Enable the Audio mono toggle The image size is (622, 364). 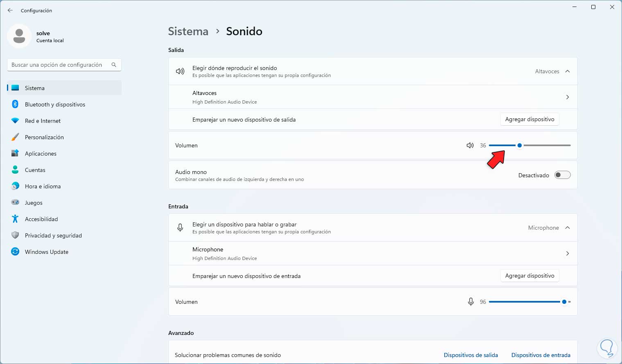point(562,175)
